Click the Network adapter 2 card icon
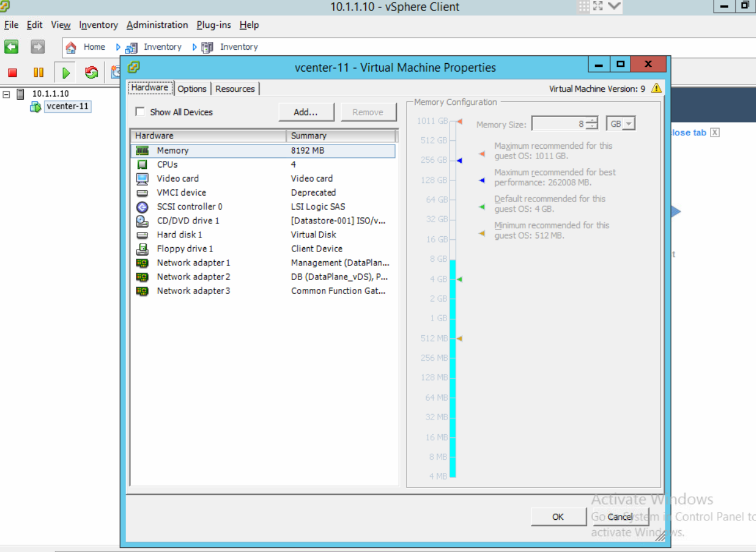 (142, 277)
